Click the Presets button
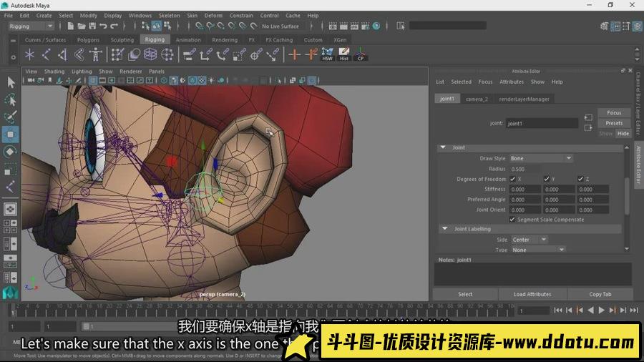The width and height of the screenshot is (644, 362). click(x=614, y=123)
